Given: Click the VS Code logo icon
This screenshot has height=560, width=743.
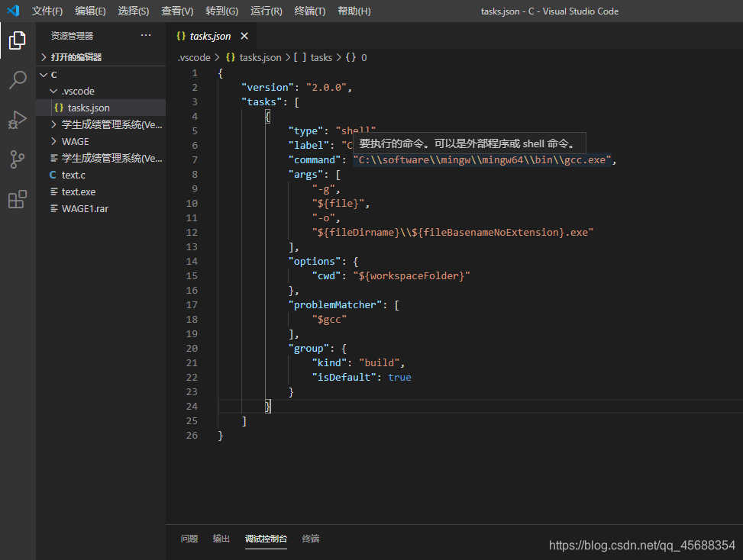Looking at the screenshot, I should (x=13, y=11).
